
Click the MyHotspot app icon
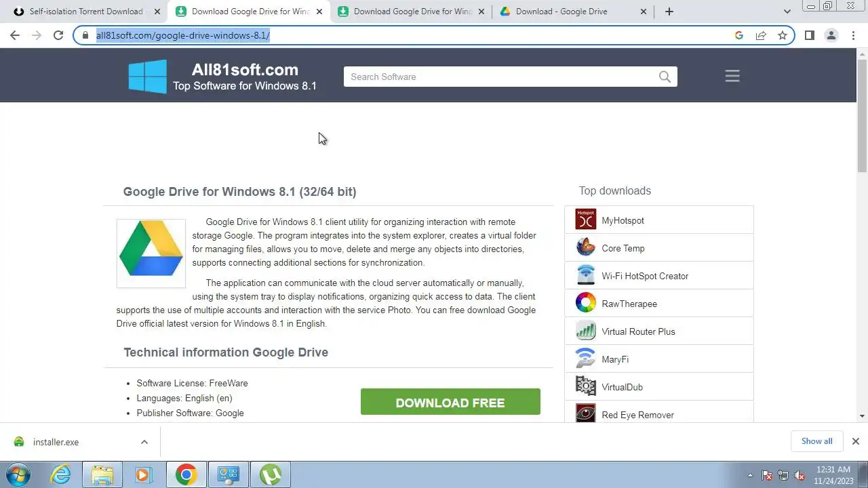pos(586,220)
